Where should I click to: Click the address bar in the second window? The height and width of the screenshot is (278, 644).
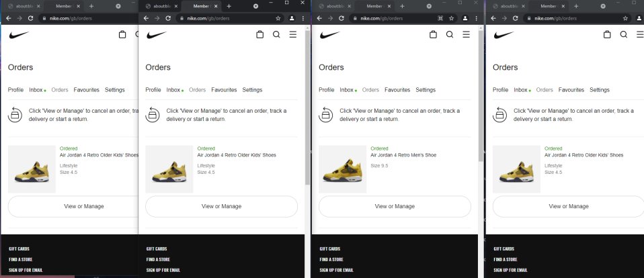(230, 18)
